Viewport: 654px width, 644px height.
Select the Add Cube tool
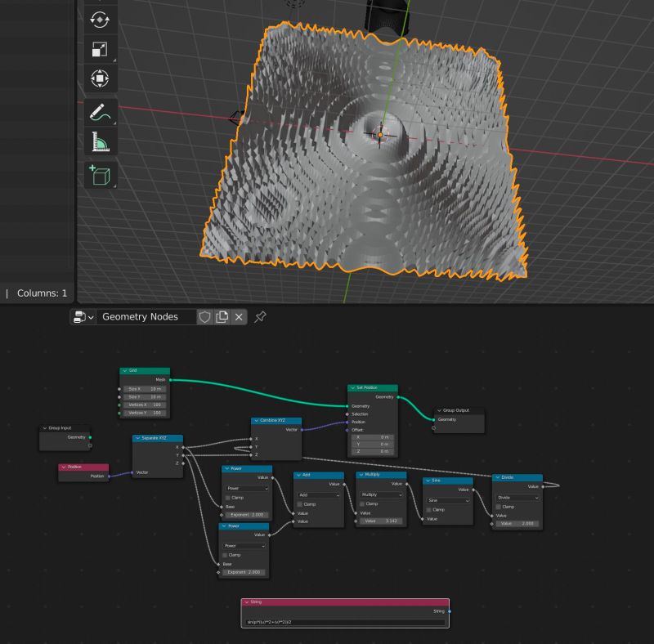(102, 175)
